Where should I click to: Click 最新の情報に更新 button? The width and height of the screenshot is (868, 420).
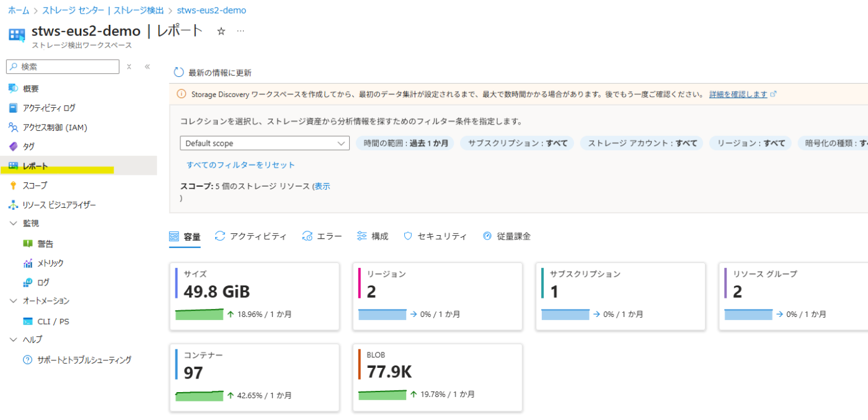click(x=213, y=73)
